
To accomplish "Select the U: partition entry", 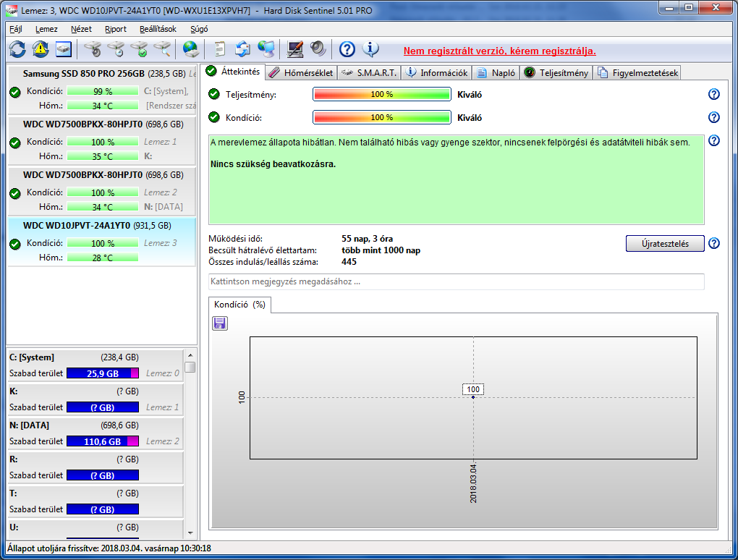I will 96,529.
